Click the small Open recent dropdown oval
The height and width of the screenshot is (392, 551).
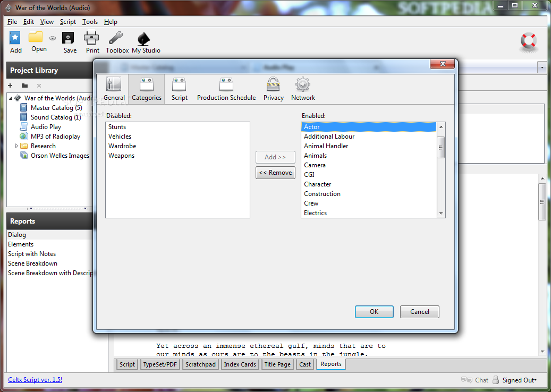[x=53, y=38]
